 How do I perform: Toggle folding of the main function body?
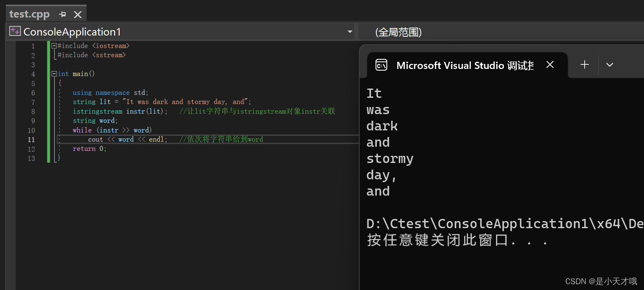coord(54,74)
